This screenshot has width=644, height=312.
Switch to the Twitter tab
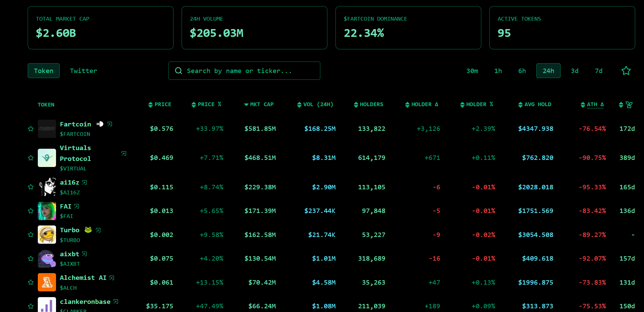[83, 71]
